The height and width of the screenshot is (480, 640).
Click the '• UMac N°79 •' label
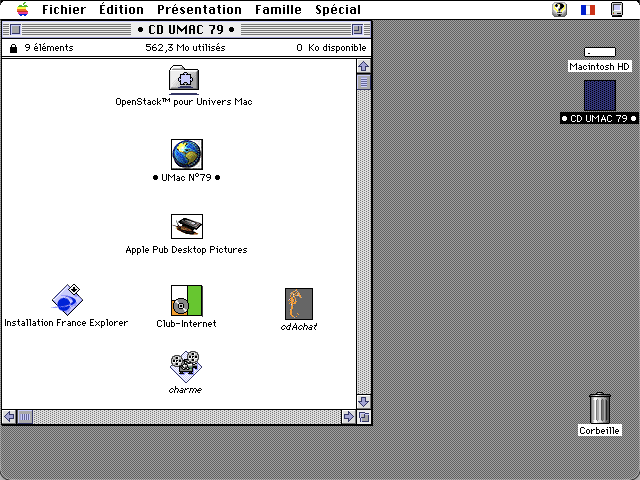(187, 178)
